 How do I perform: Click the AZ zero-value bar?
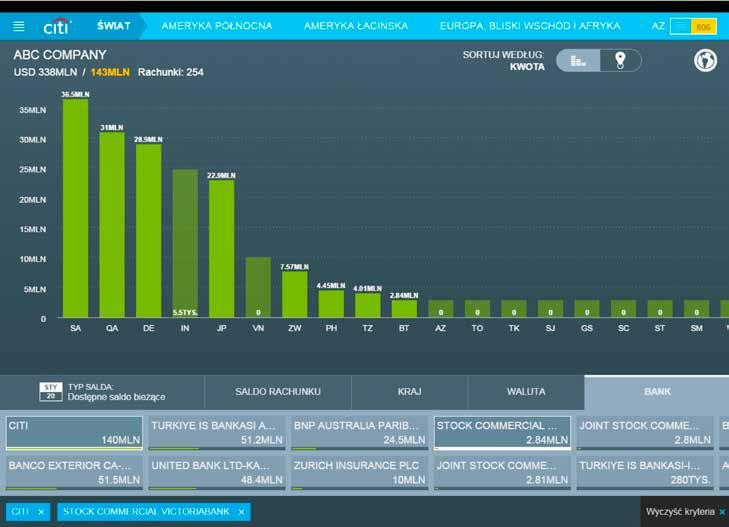click(x=441, y=309)
